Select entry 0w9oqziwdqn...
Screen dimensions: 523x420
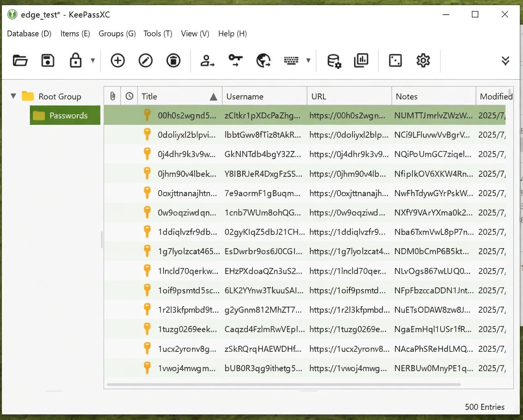click(x=304, y=212)
